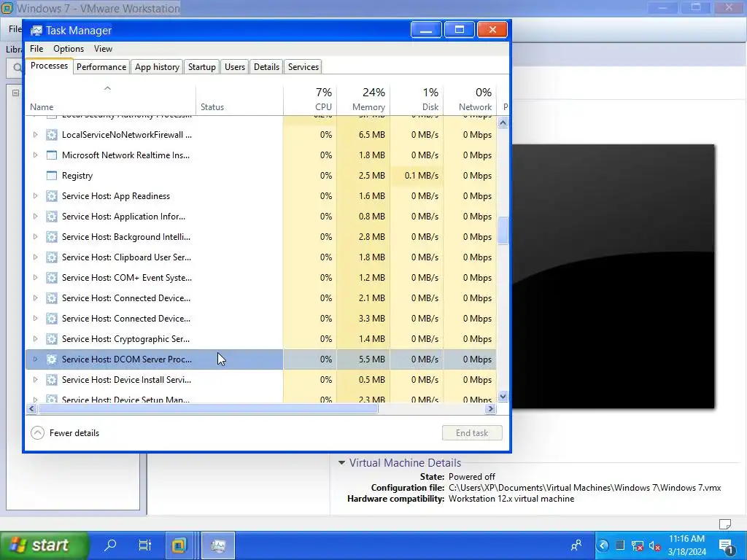Switch to the Details tab

pos(266,67)
